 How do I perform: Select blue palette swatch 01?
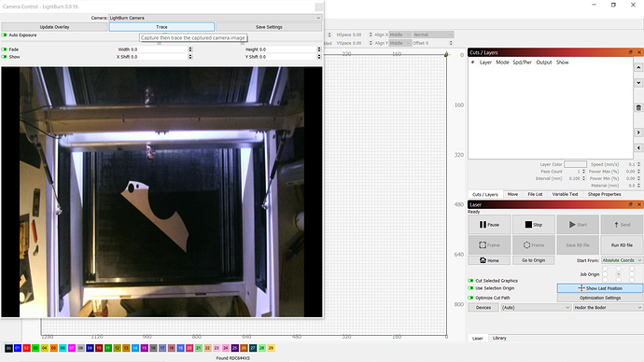[17, 348]
